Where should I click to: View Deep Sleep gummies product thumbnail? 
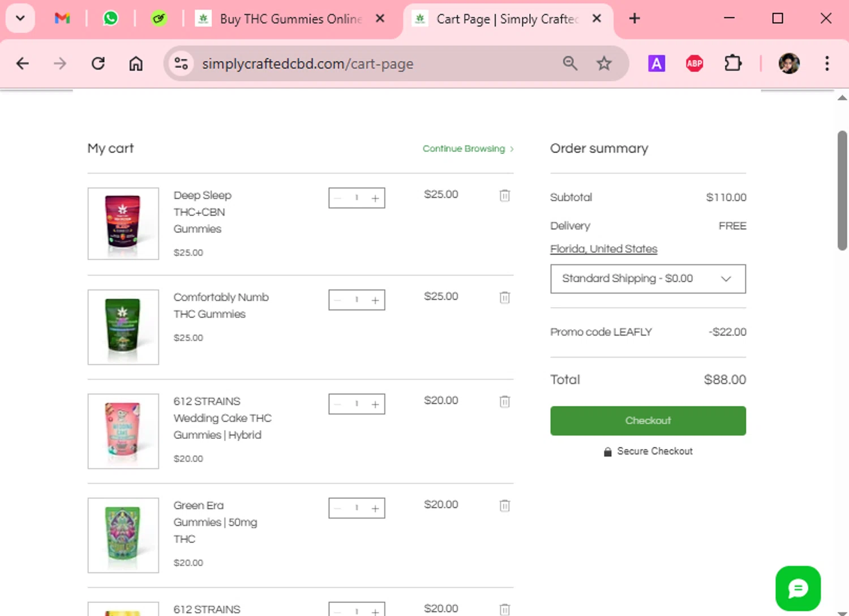coord(123,224)
